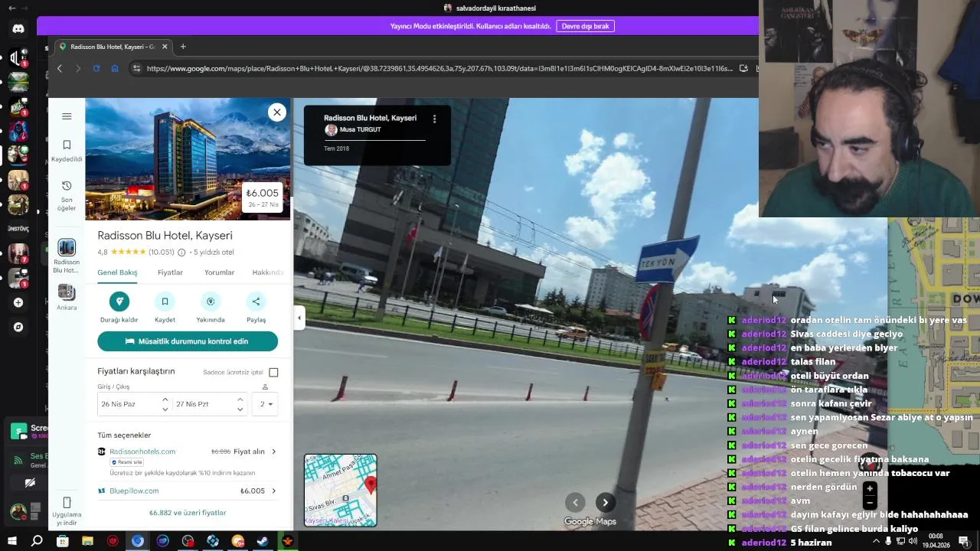The width and height of the screenshot is (980, 551).
Task: Click Devre dışı bırak in Discord banner
Action: 585,26
